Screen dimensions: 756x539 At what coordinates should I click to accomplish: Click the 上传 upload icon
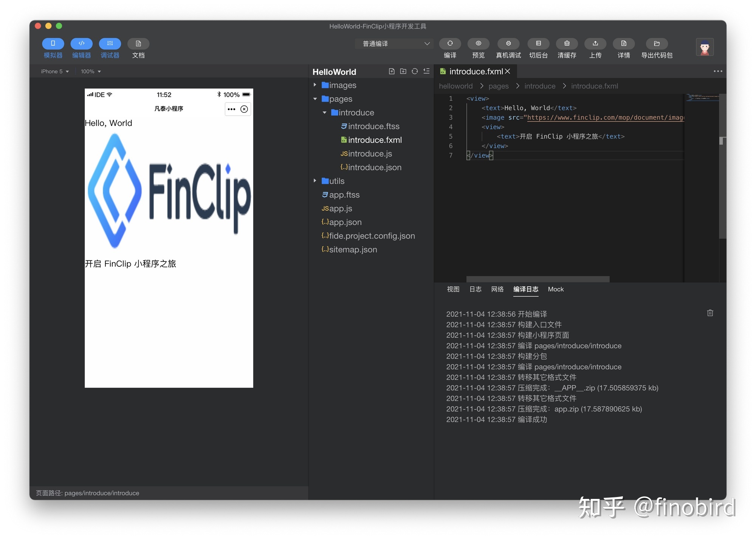click(595, 44)
